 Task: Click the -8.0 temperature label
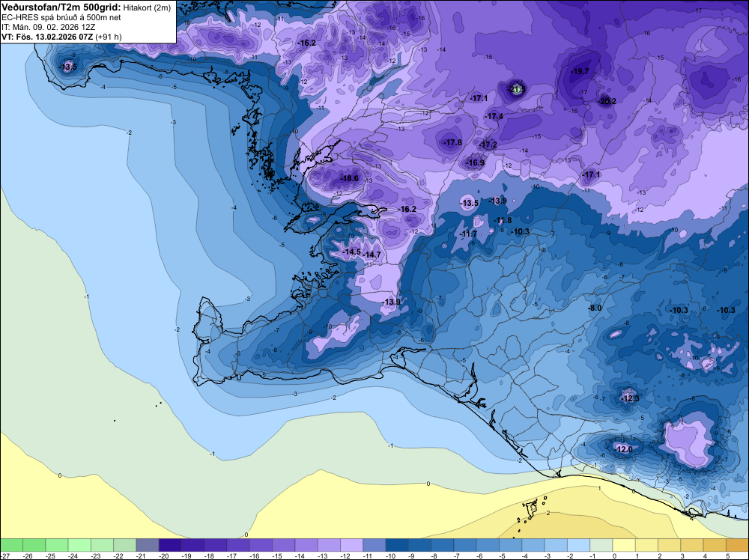point(595,308)
